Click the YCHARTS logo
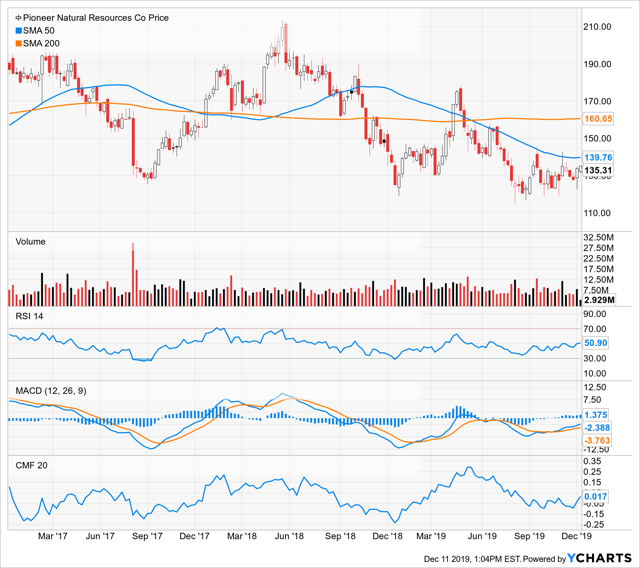The width and height of the screenshot is (640, 568). point(600,558)
